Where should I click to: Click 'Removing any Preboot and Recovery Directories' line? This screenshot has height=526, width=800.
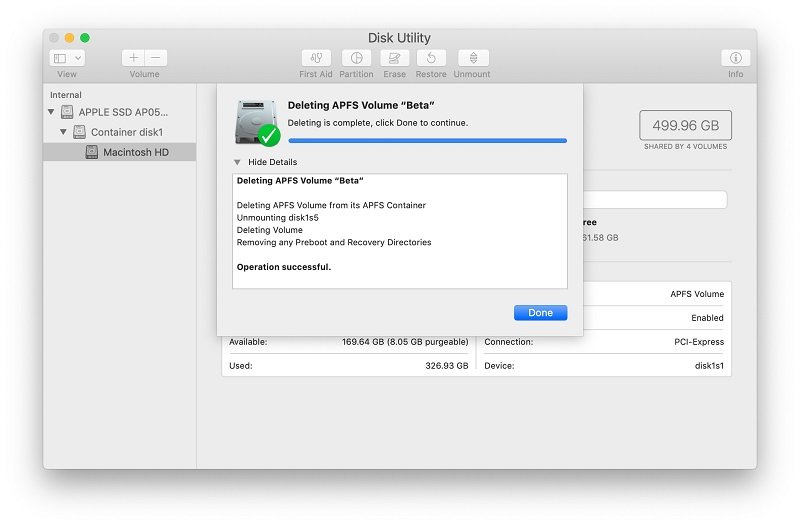tap(334, 242)
